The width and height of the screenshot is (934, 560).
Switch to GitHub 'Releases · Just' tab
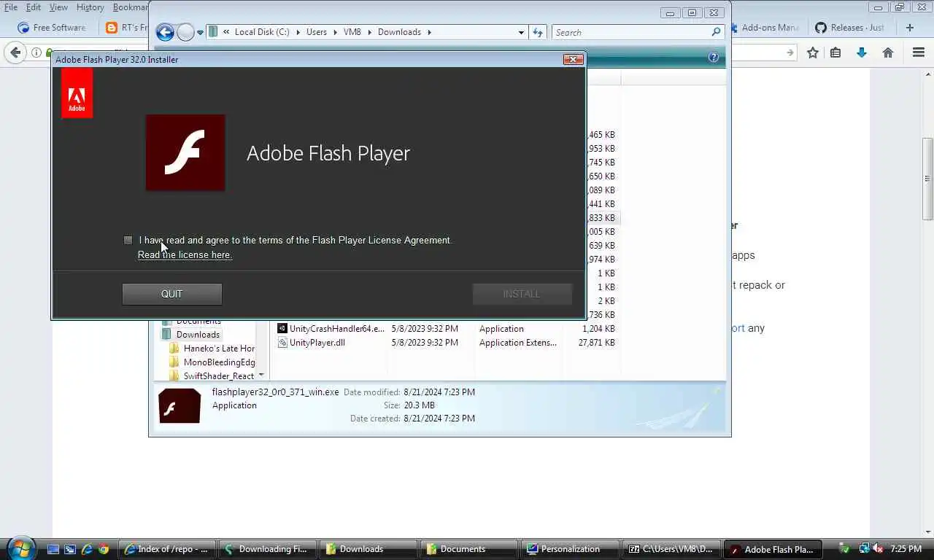pyautogui.click(x=852, y=28)
